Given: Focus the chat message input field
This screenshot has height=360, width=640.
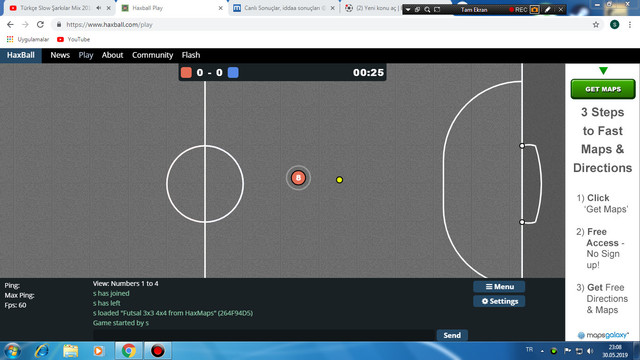Looking at the screenshot, I should 264,335.
